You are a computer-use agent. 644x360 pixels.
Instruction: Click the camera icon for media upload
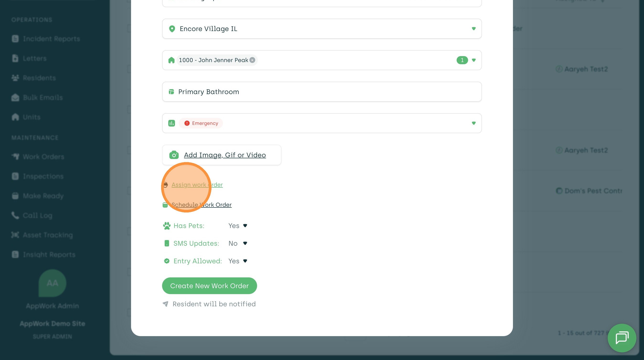[x=174, y=155]
